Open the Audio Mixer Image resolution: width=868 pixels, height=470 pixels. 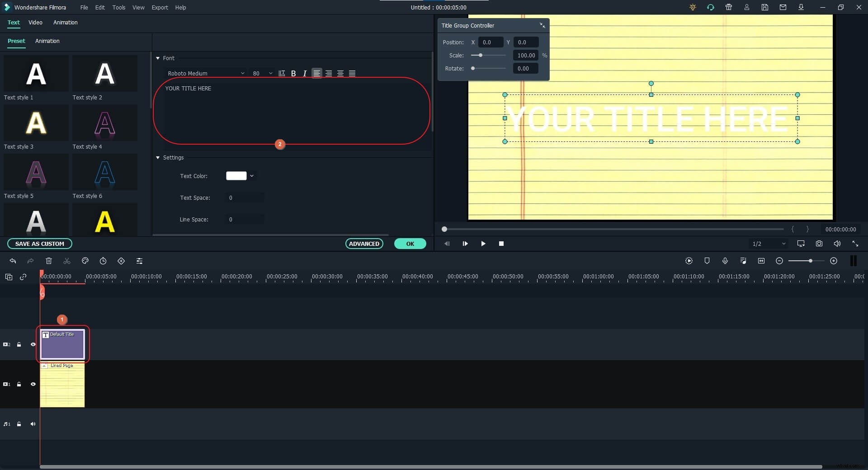(743, 261)
